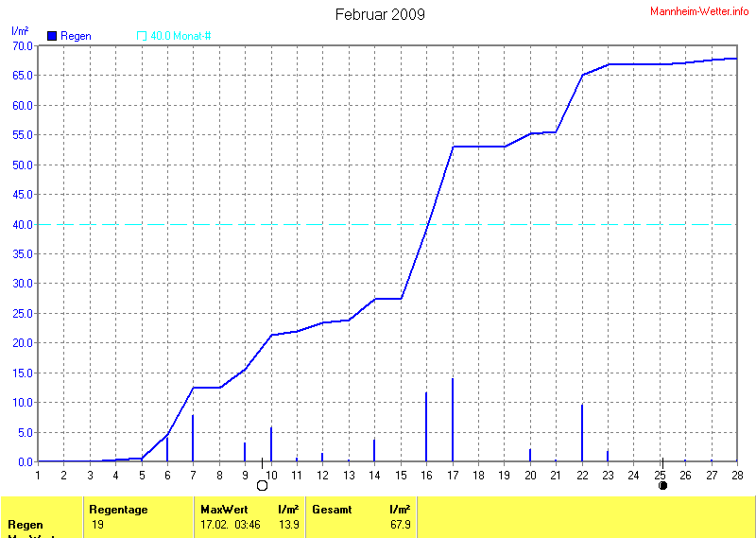Click the cyan 40.0 Monat legend box
Screen dimensions: 756x538
[x=142, y=36]
